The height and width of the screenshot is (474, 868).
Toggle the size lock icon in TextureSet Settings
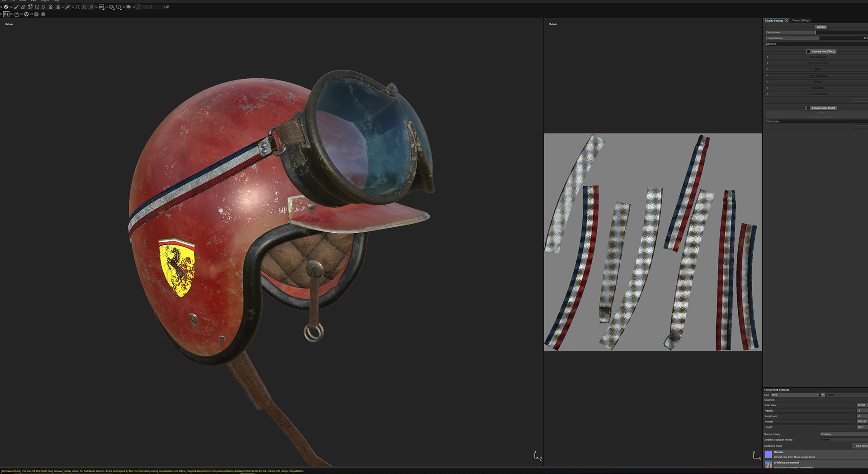823,395
